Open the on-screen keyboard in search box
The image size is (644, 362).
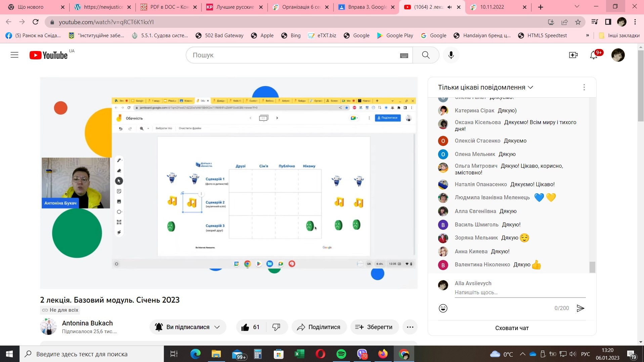tap(404, 55)
